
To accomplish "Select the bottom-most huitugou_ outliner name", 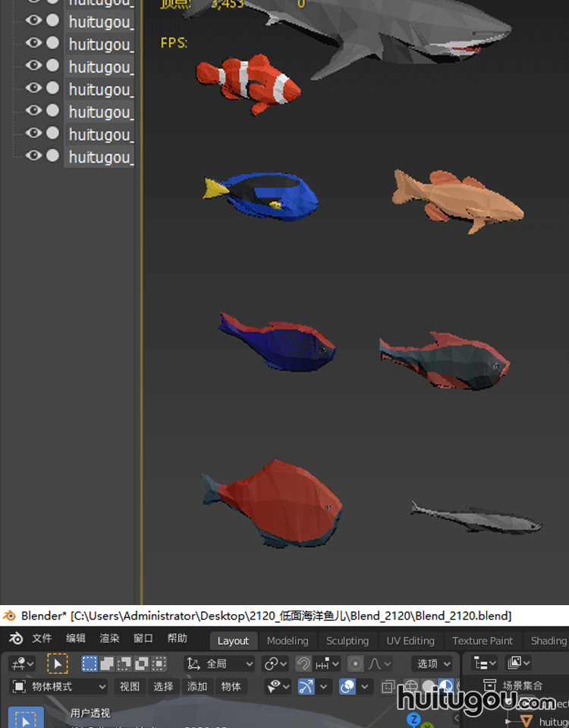I will click(101, 157).
